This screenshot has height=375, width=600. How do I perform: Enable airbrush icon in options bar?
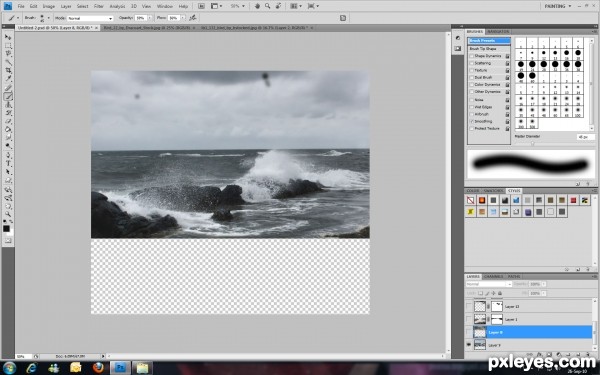click(x=193, y=18)
